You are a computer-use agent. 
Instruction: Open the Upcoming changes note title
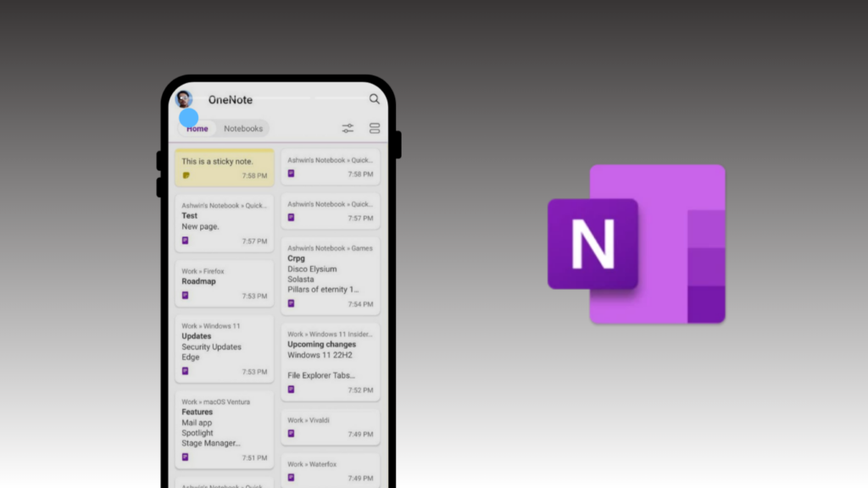321,344
